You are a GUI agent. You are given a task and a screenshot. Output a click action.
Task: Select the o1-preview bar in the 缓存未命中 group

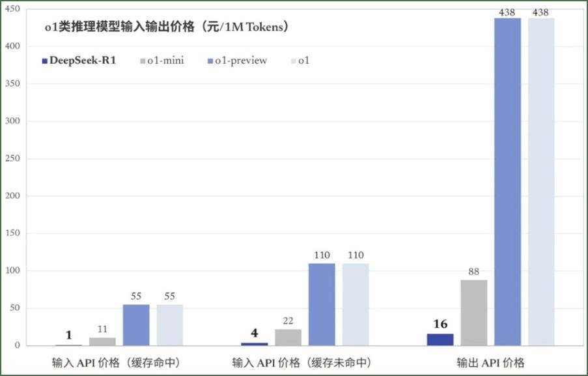322,304
